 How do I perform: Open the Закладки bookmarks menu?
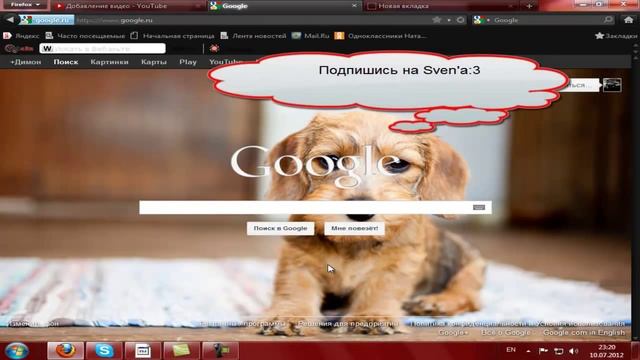tap(616, 36)
